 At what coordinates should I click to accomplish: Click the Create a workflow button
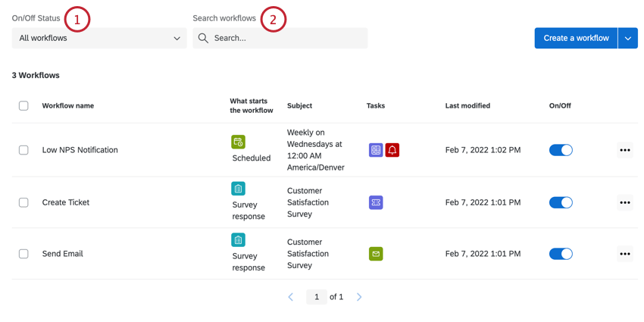[576, 38]
